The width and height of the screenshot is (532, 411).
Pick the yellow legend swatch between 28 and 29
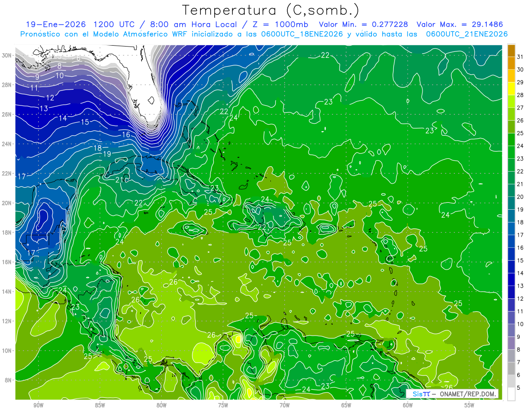[x=511, y=88]
